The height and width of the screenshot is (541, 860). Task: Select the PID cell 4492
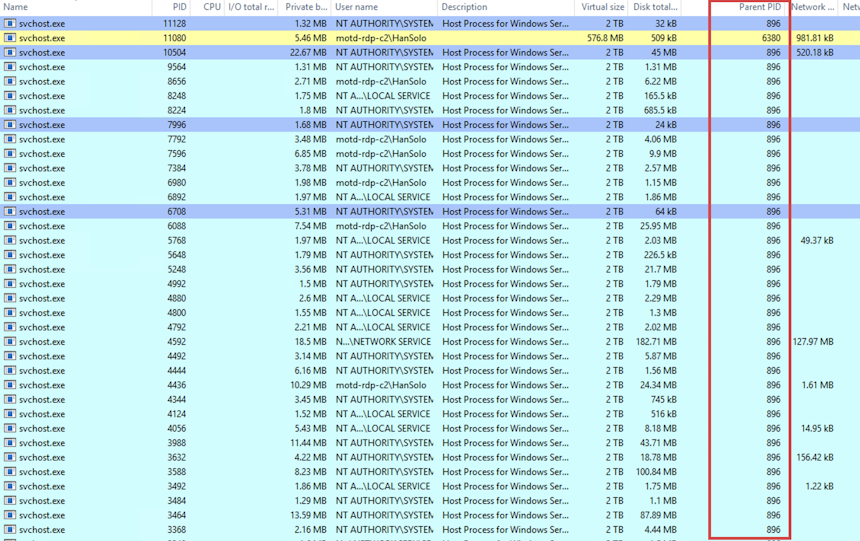177,356
